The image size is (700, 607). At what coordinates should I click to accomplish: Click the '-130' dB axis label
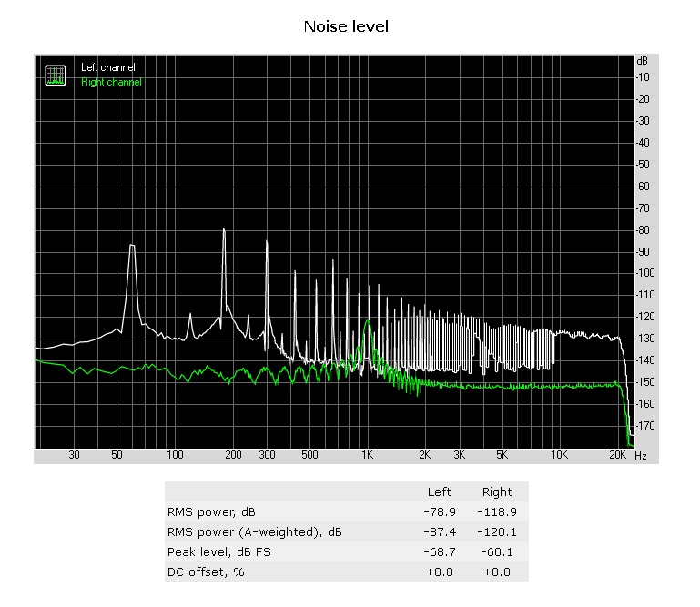(x=645, y=339)
